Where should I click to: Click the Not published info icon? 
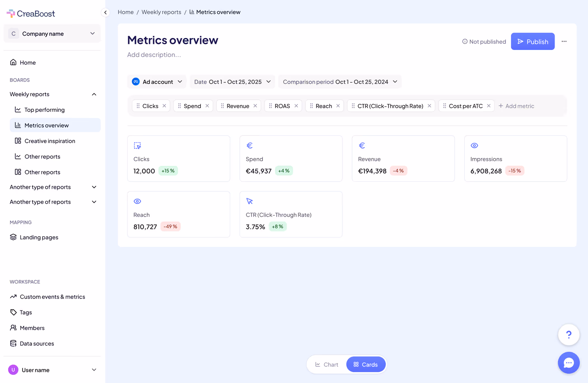[x=464, y=41]
